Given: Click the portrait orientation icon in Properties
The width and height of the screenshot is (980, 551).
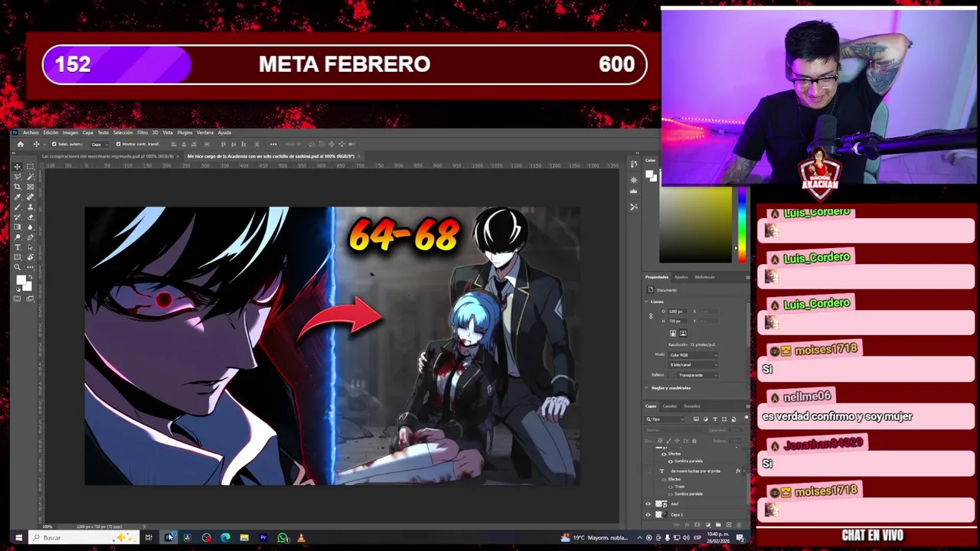Looking at the screenshot, I should click(673, 333).
